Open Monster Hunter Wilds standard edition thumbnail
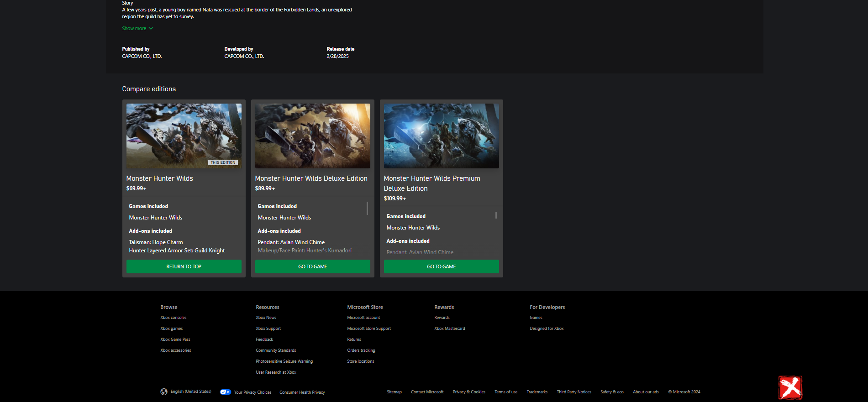The width and height of the screenshot is (868, 402). tap(184, 136)
